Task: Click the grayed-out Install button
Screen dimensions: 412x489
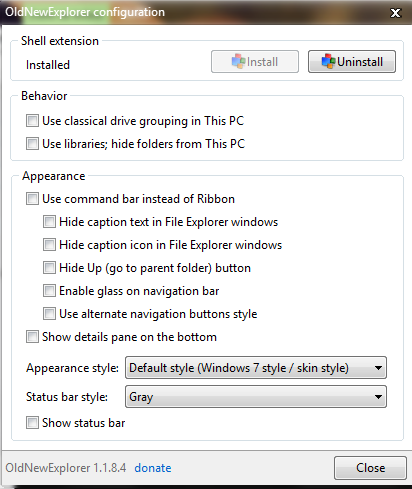Action: click(x=255, y=62)
